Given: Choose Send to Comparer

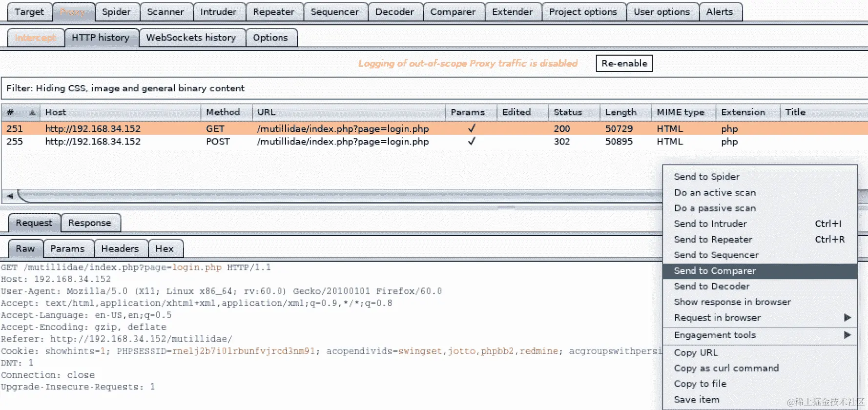Looking at the screenshot, I should point(760,271).
